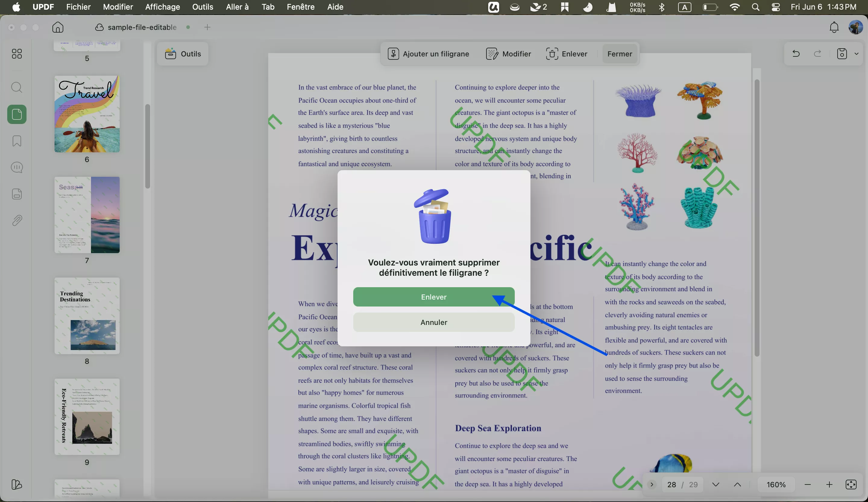Image resolution: width=868 pixels, height=502 pixels.
Task: Zoom out with the minus icon
Action: click(x=808, y=485)
